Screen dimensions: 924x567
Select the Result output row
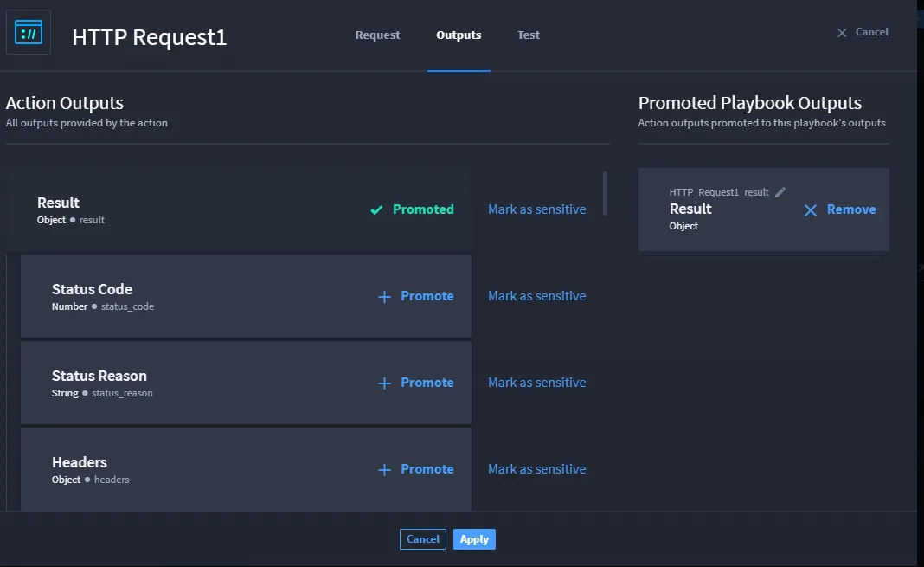pyautogui.click(x=239, y=209)
